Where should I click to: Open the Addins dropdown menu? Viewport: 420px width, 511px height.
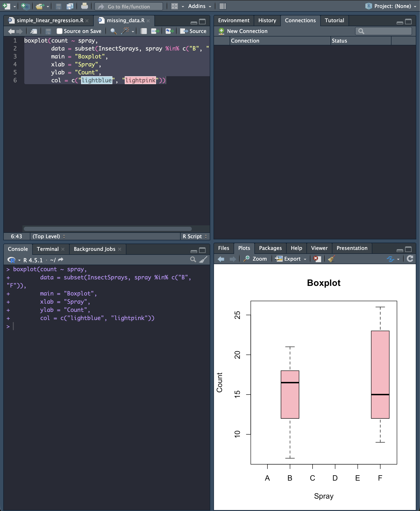click(199, 6)
